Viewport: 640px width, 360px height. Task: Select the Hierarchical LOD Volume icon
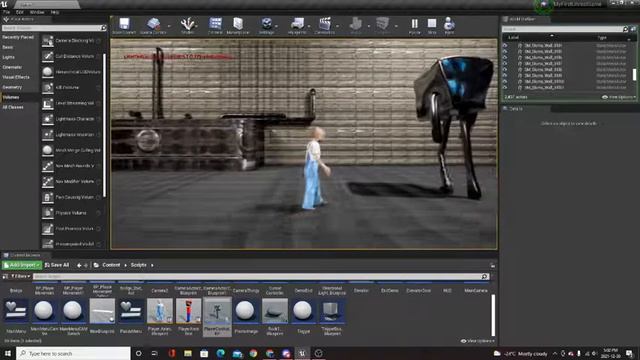(48, 72)
